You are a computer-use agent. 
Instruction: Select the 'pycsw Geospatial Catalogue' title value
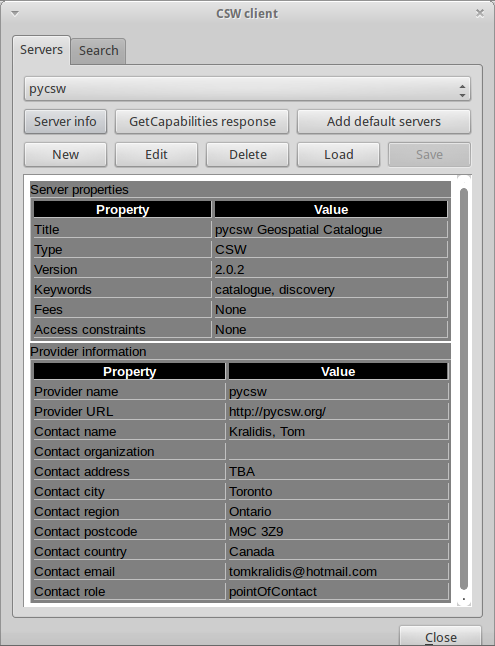299,229
